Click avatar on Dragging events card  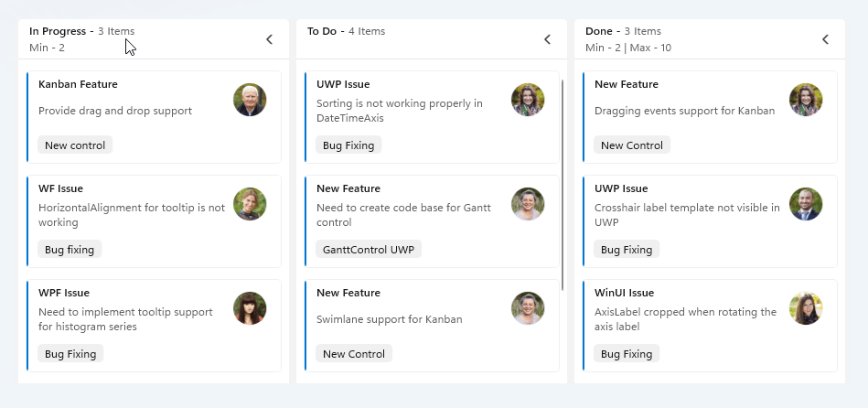806,100
